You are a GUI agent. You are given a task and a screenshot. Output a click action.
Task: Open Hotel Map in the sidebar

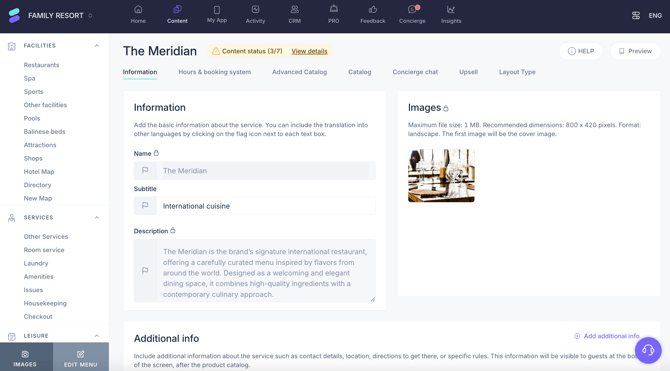pyautogui.click(x=39, y=171)
